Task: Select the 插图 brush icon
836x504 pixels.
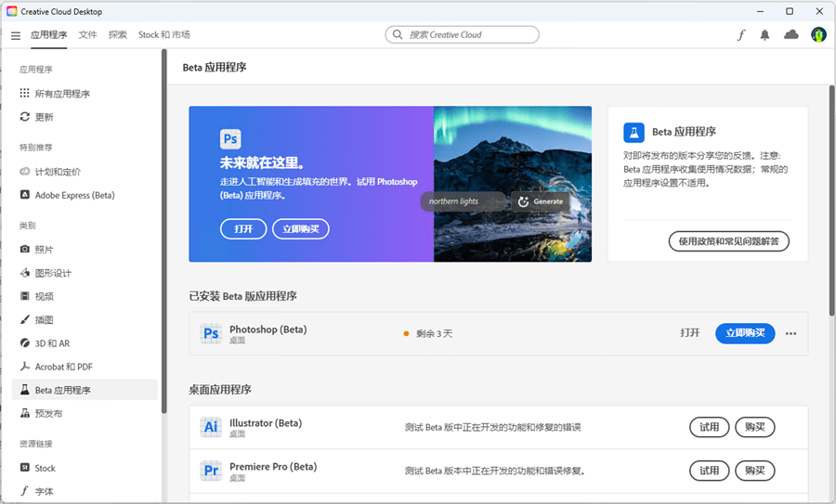Action: click(x=24, y=319)
